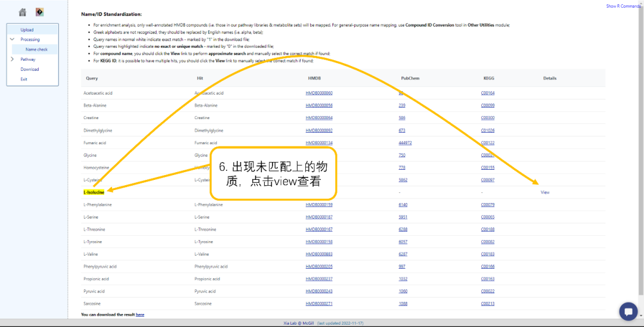Open PubChem 5951 for L-Serine
The height and width of the screenshot is (327, 644).
click(403, 217)
